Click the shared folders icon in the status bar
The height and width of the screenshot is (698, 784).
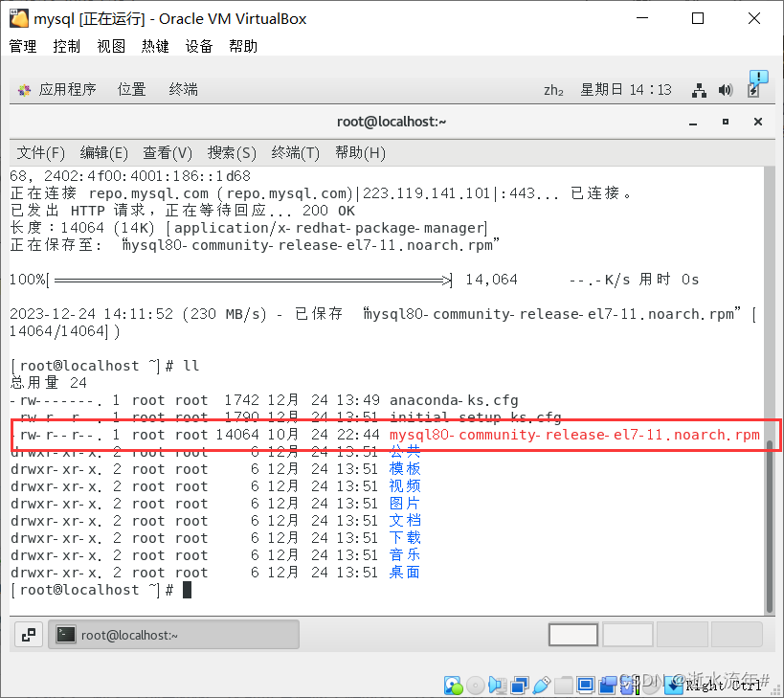[564, 685]
